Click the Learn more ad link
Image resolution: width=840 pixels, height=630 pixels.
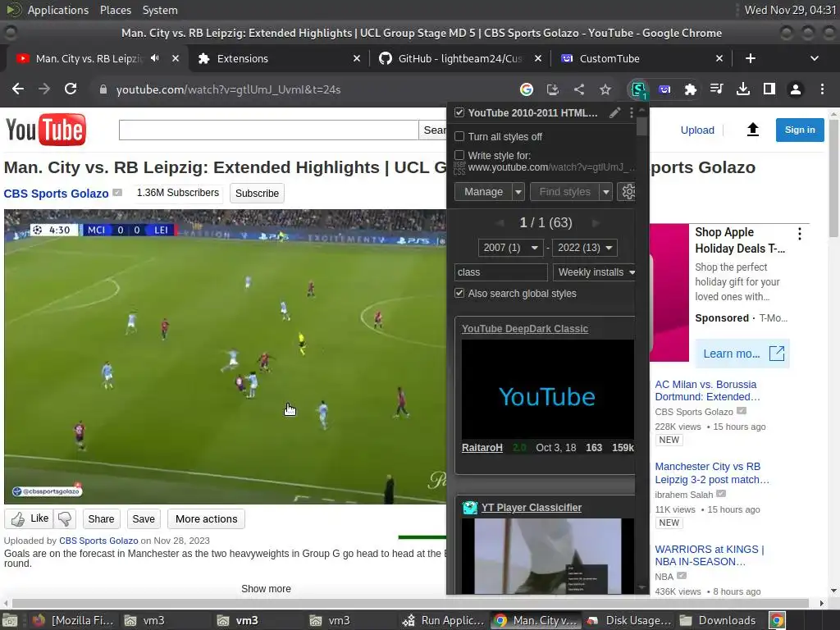(742, 354)
